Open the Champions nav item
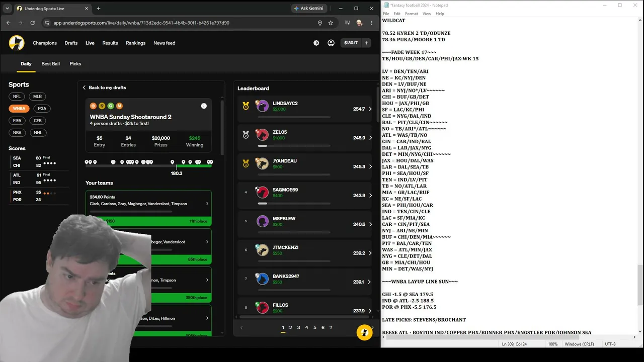Screen dimensions: 644x362 click(45, 43)
